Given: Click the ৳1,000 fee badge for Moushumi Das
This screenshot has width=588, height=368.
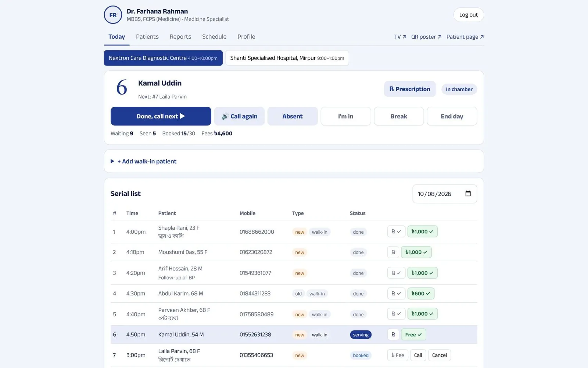Looking at the screenshot, I should (416, 252).
